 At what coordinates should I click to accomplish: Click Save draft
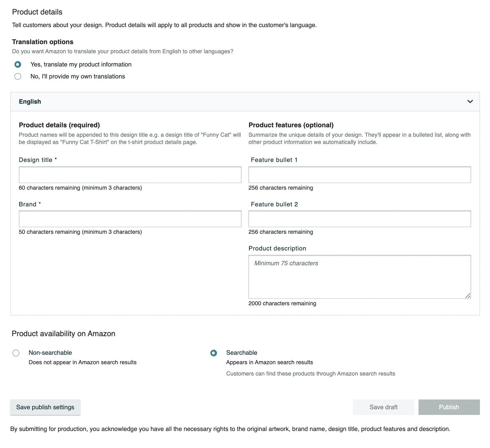pos(384,407)
